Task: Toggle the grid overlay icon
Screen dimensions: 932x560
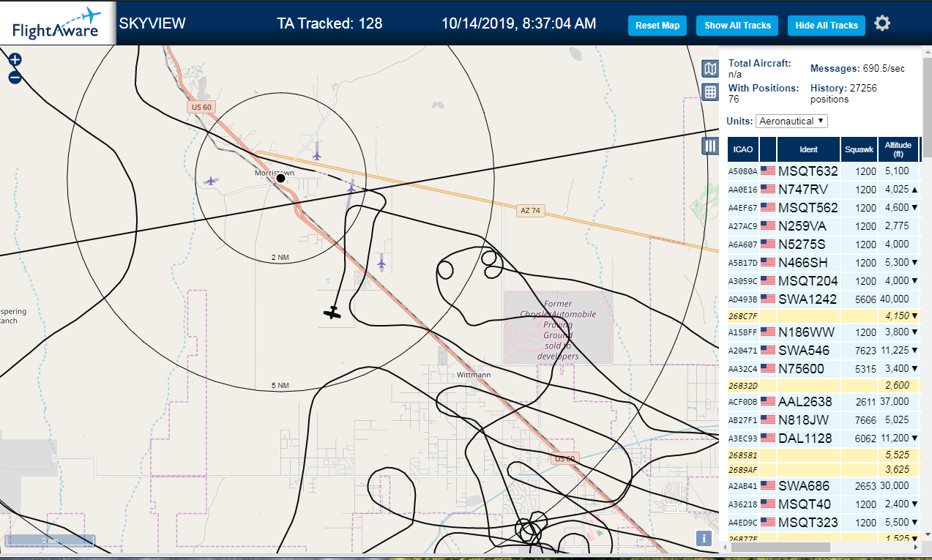Action: click(709, 92)
